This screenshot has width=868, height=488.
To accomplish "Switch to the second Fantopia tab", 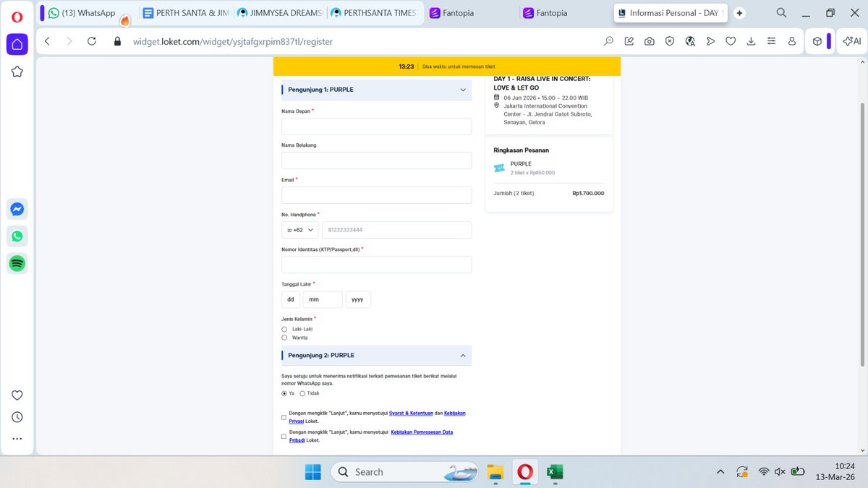I will (x=564, y=13).
